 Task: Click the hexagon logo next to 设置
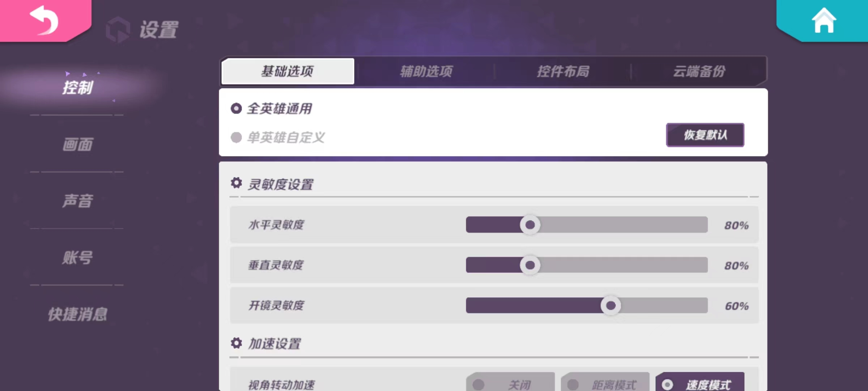coord(118,29)
